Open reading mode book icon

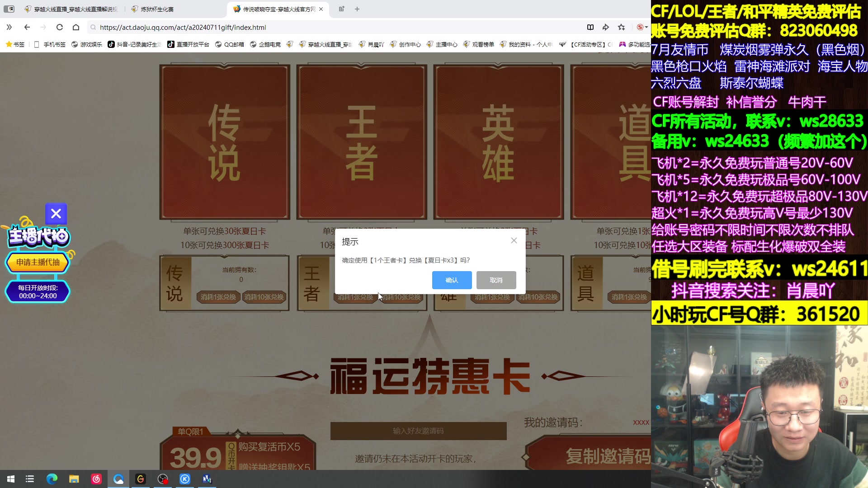click(x=590, y=27)
